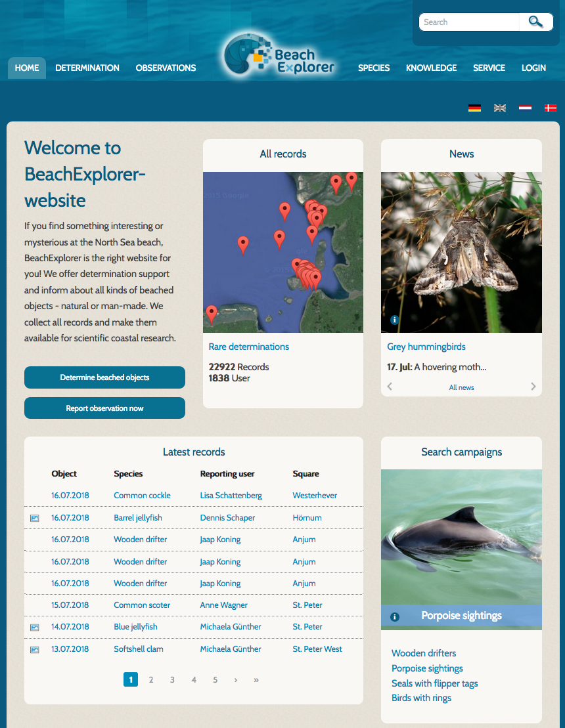Choose the Danish flag language option
This screenshot has width=565, height=728.
pyautogui.click(x=551, y=108)
